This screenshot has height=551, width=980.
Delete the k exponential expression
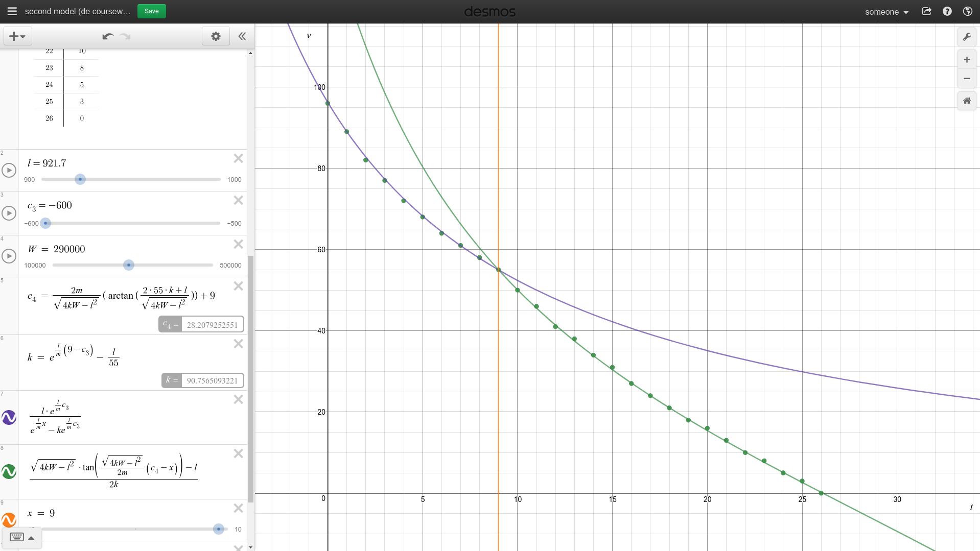click(x=239, y=344)
